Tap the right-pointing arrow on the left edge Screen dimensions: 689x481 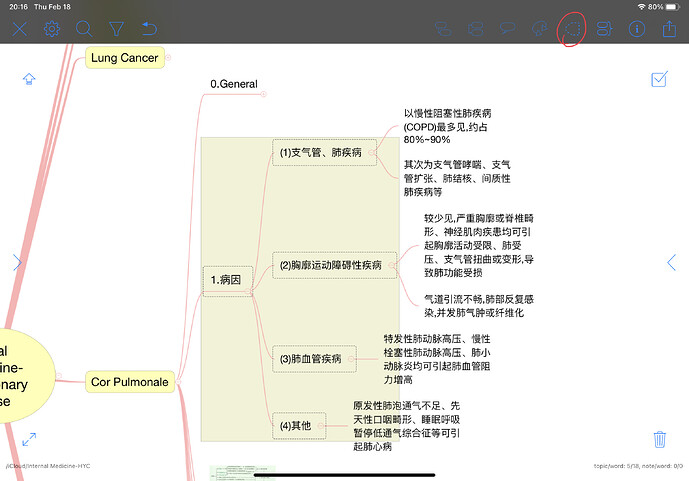[x=17, y=262]
